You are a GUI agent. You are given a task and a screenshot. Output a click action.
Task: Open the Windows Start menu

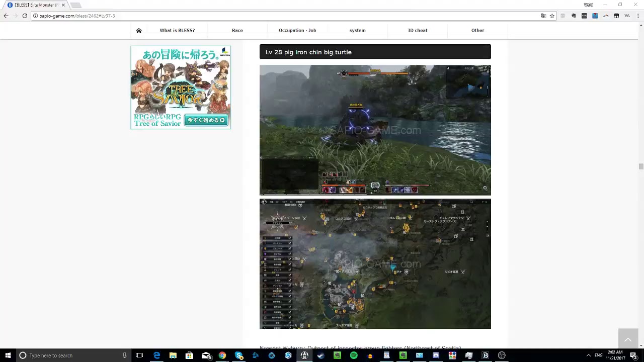(8, 355)
